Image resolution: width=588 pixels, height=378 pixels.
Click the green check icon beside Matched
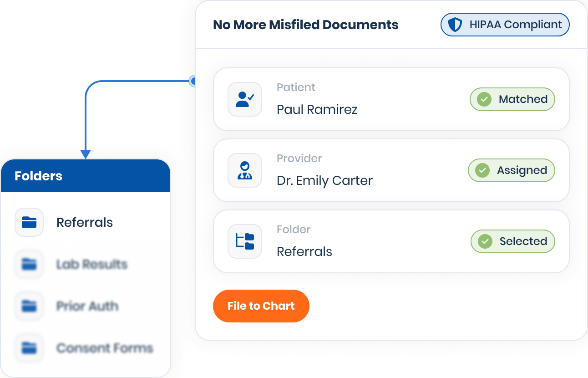pos(484,99)
